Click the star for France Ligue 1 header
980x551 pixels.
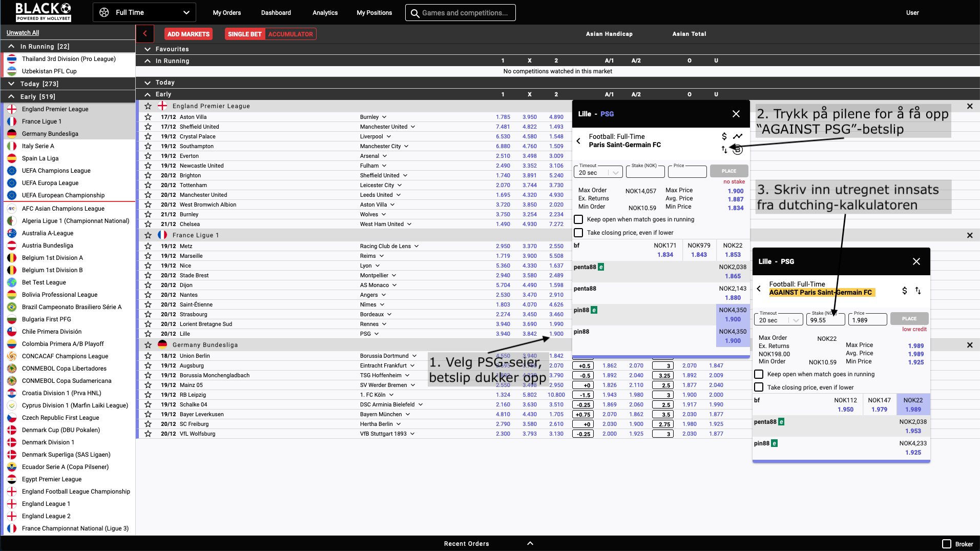click(x=148, y=235)
